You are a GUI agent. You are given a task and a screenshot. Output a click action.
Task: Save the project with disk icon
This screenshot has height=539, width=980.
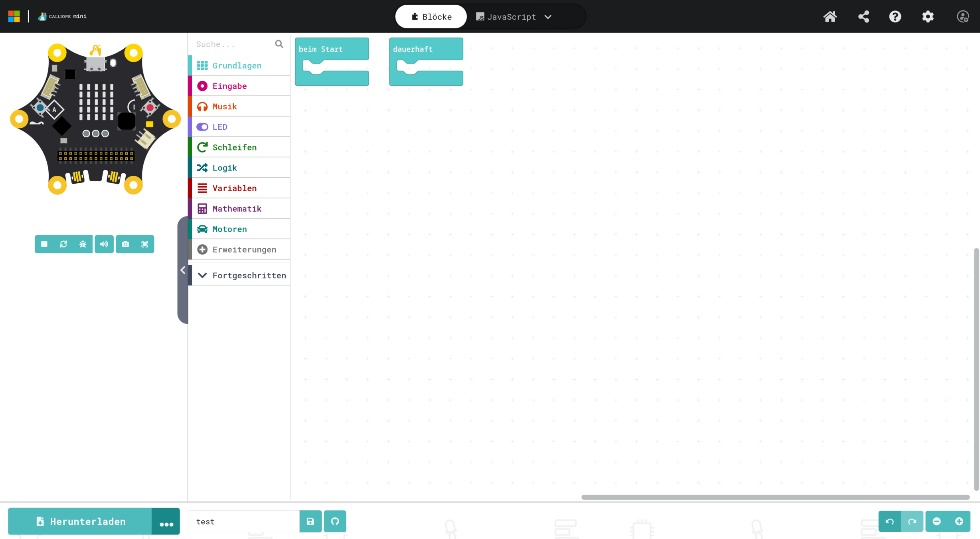pyautogui.click(x=310, y=521)
